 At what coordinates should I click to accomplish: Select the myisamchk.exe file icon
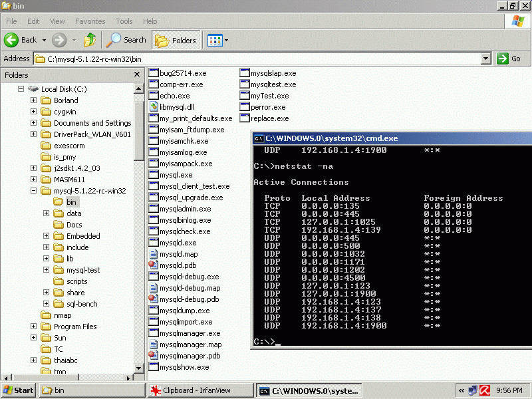pyautogui.click(x=154, y=140)
